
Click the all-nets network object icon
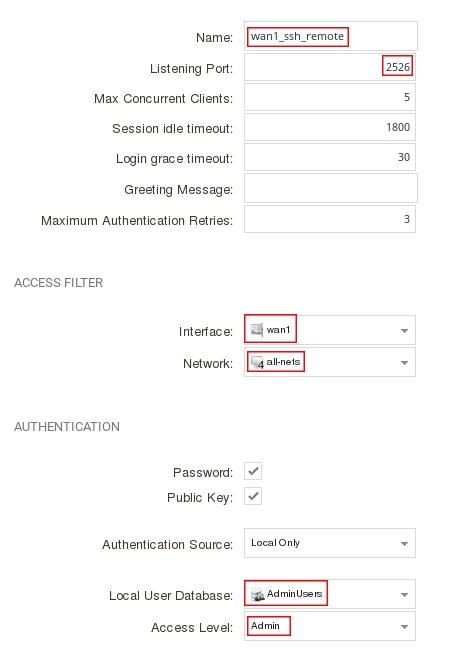click(258, 362)
